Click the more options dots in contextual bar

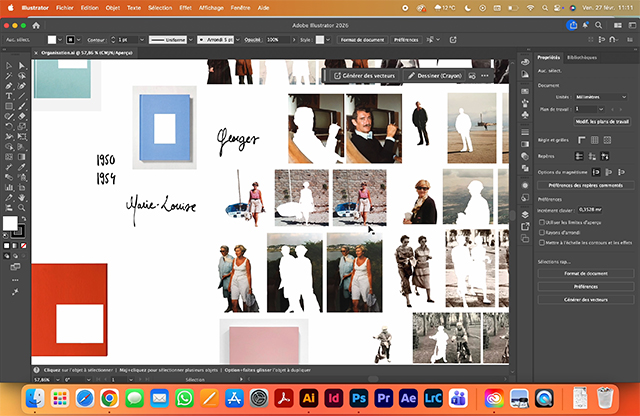point(485,76)
